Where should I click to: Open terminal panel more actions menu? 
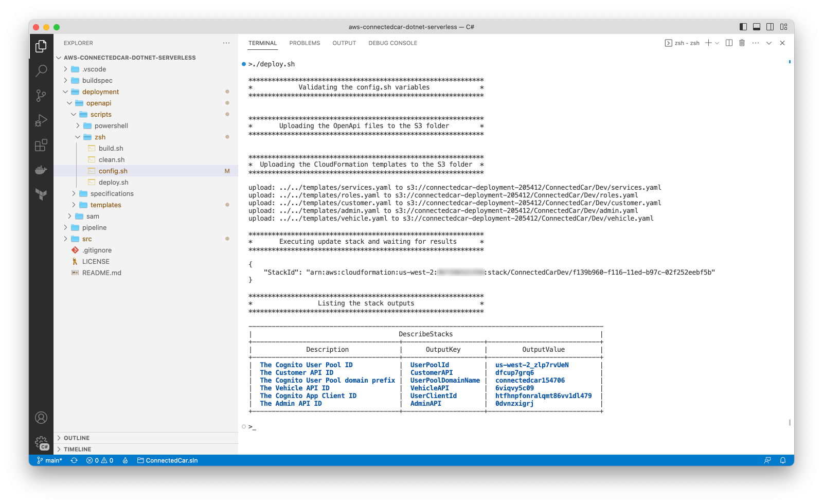pos(755,43)
